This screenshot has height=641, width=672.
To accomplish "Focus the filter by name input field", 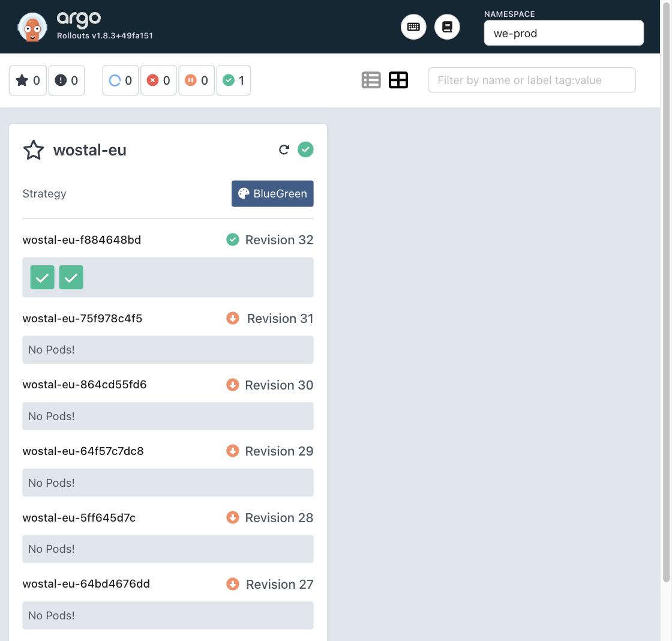I will coord(532,80).
